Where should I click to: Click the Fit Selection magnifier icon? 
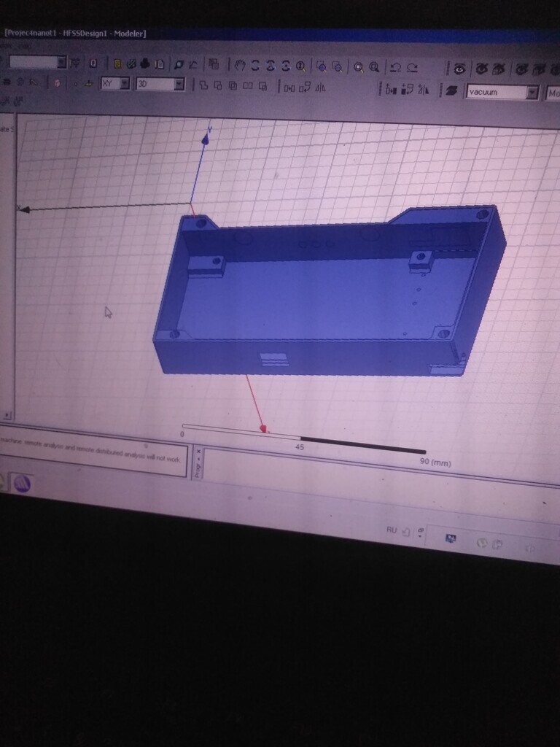point(374,67)
